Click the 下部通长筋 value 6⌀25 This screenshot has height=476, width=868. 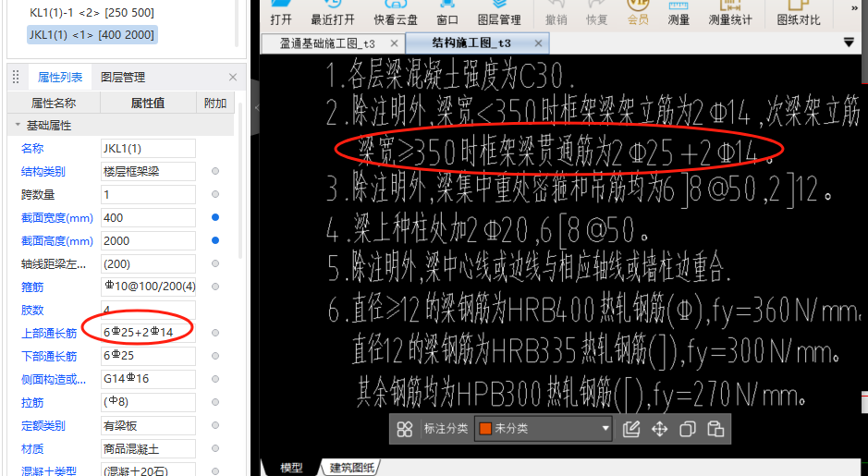click(x=148, y=356)
